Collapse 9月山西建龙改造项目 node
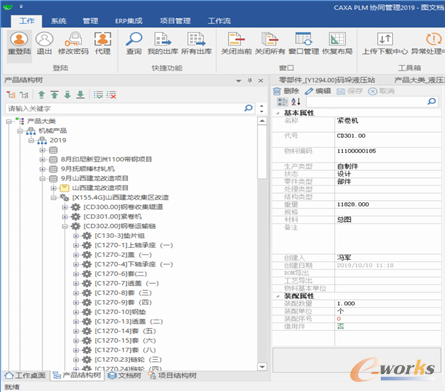The height and width of the screenshot is (392, 445). click(x=42, y=179)
